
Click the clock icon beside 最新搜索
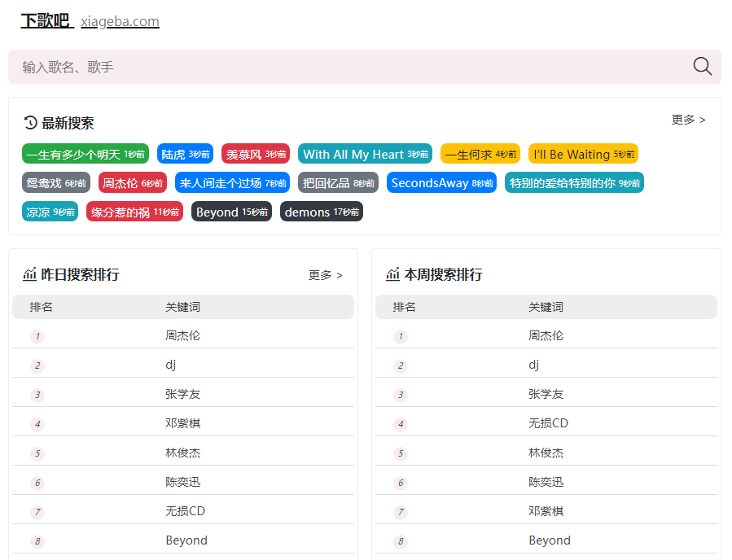28,122
